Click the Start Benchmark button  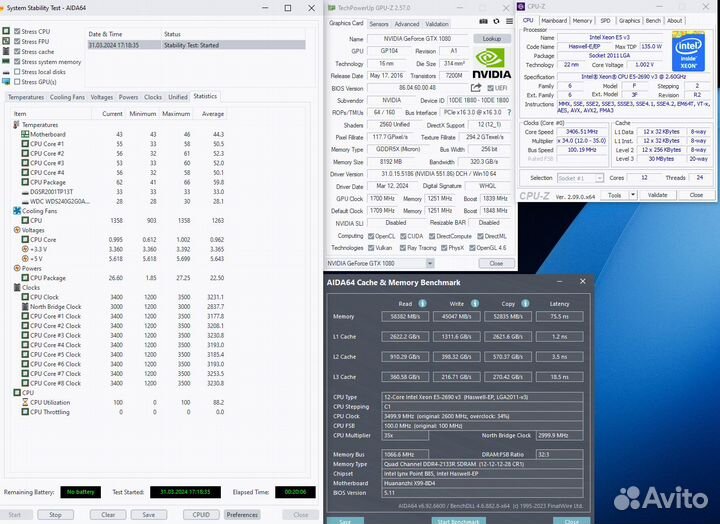coord(458,521)
